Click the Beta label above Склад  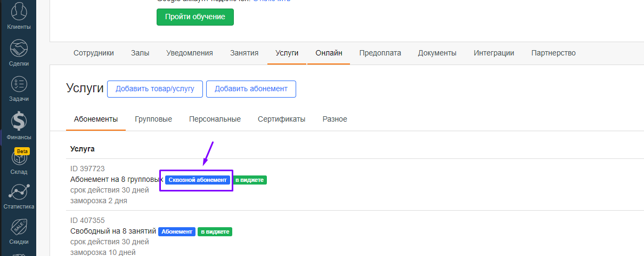click(x=22, y=151)
